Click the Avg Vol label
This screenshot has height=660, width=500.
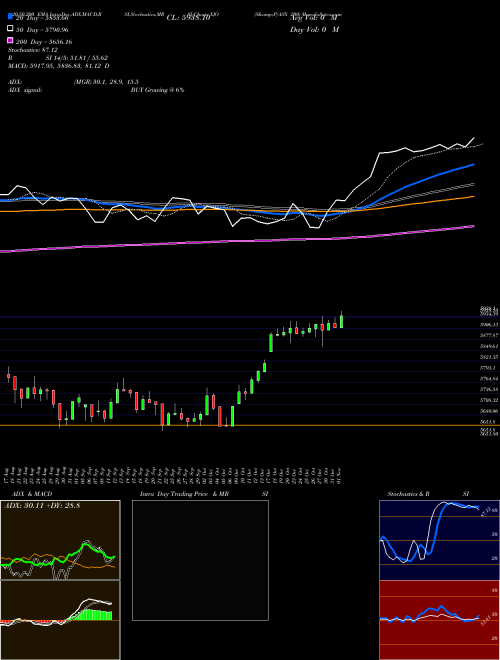pos(313,18)
